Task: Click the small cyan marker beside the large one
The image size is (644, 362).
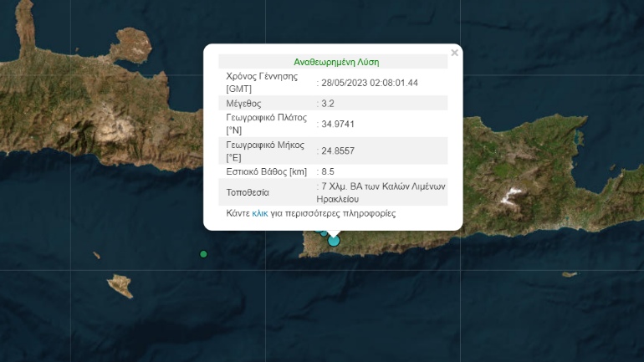Action: point(324,233)
